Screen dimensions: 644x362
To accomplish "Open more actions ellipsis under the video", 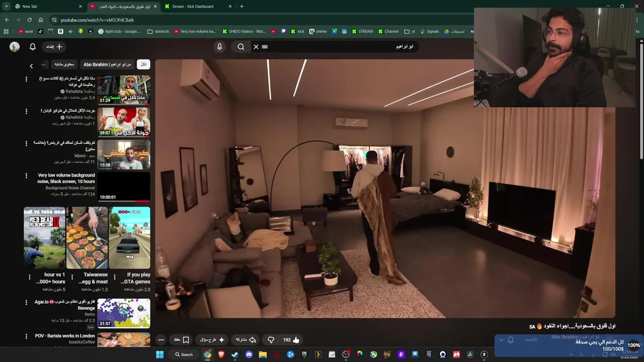I will click(x=160, y=340).
